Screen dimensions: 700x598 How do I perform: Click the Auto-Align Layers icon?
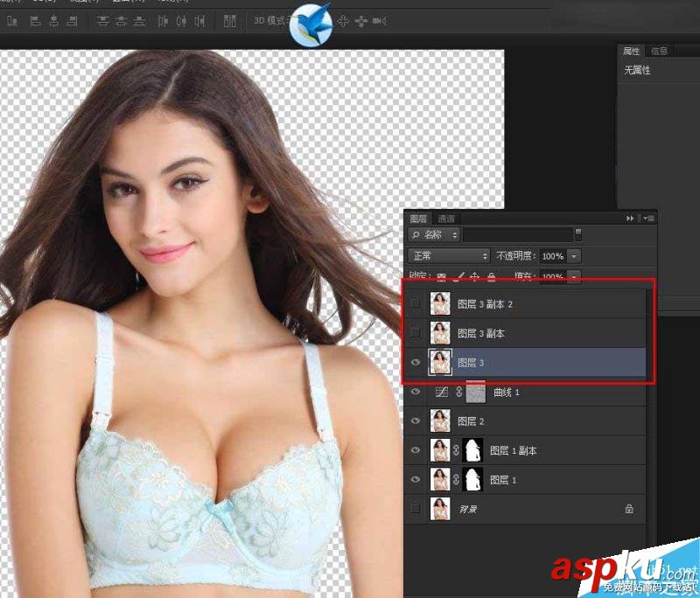(229, 20)
